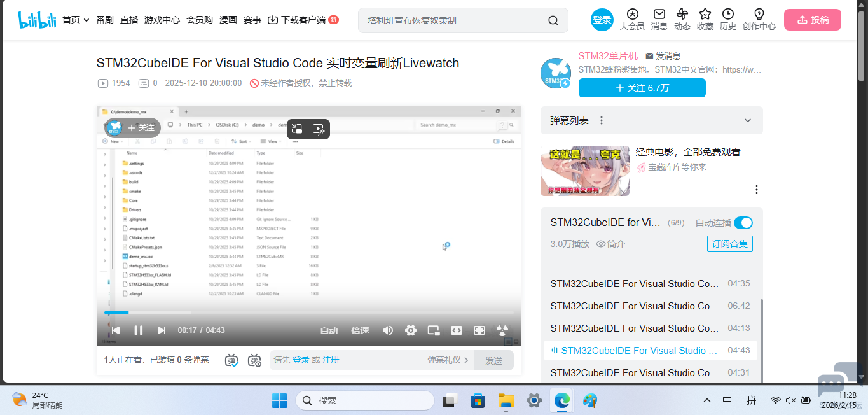Screen dimensions: 868x415
Task: Open the 倍速 playback speed menu
Action: point(359,330)
